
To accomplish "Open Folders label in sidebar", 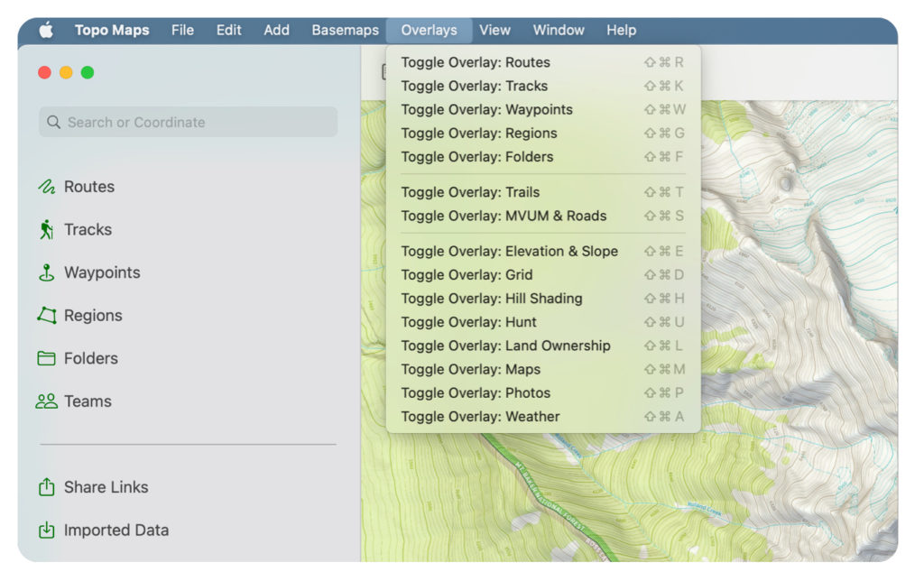I will pos(91,358).
